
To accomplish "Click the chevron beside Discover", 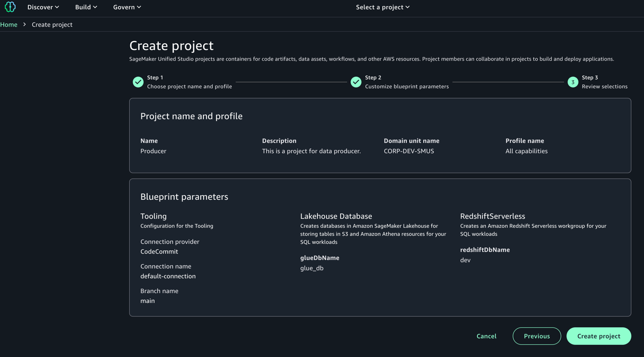I will tap(56, 7).
